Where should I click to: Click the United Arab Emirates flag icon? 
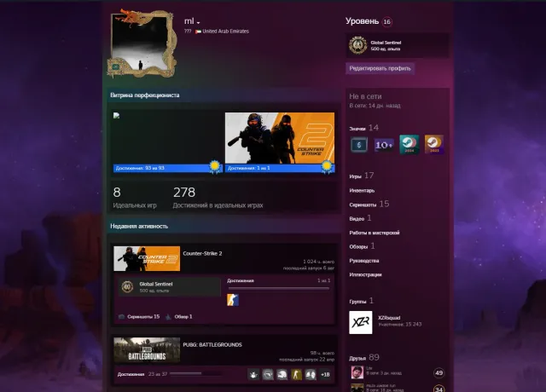click(198, 32)
